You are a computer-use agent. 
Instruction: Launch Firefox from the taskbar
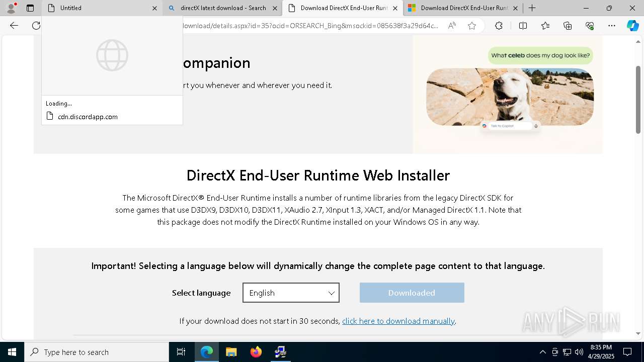pos(256,352)
